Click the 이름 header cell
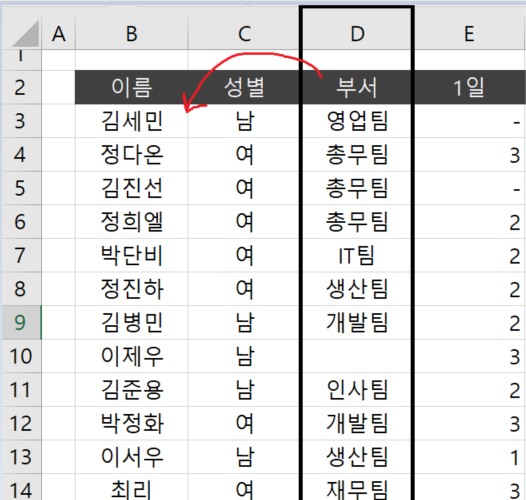The image size is (526, 500). (x=132, y=87)
